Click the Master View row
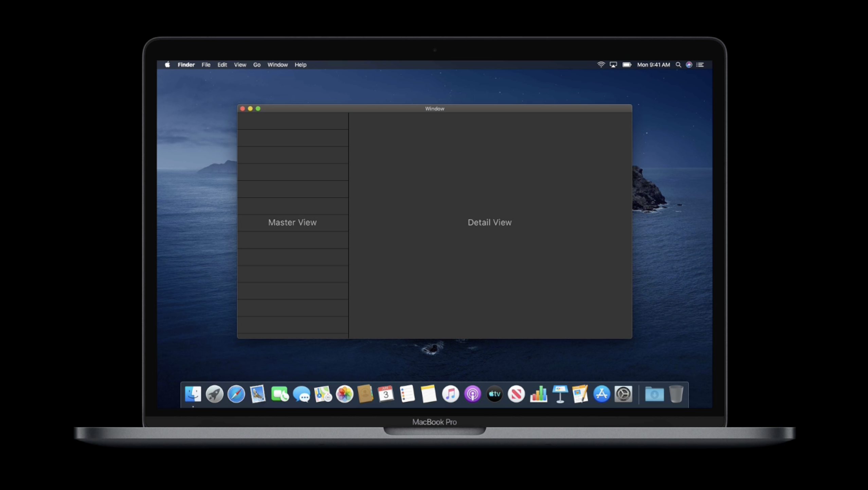Image resolution: width=868 pixels, height=490 pixels. tap(292, 223)
